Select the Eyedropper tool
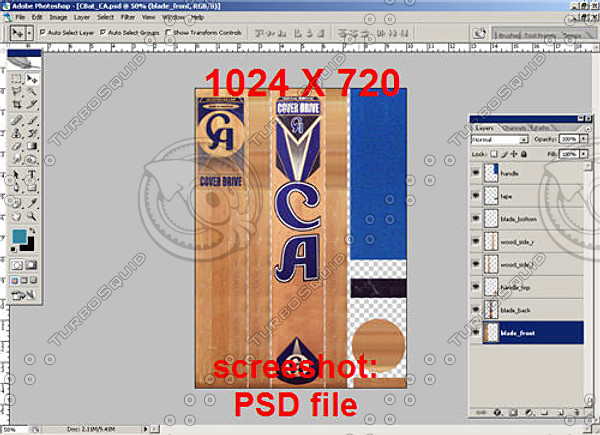600x435 pixels. pos(31,203)
